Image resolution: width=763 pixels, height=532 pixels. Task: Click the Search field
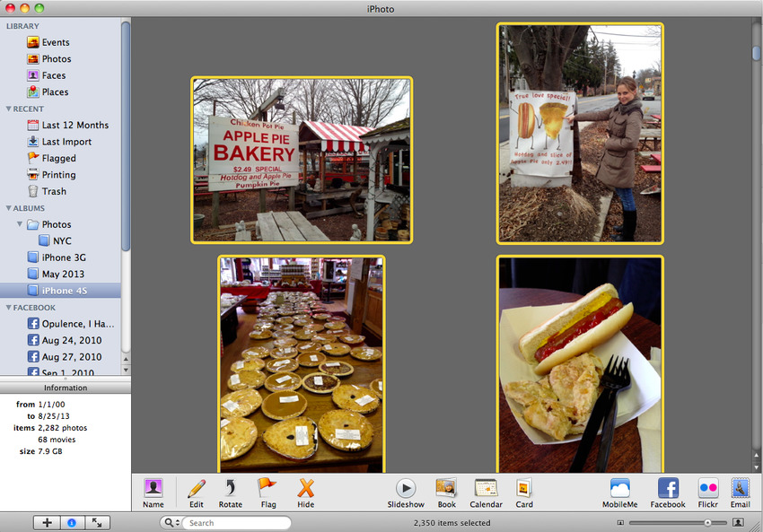[x=236, y=523]
